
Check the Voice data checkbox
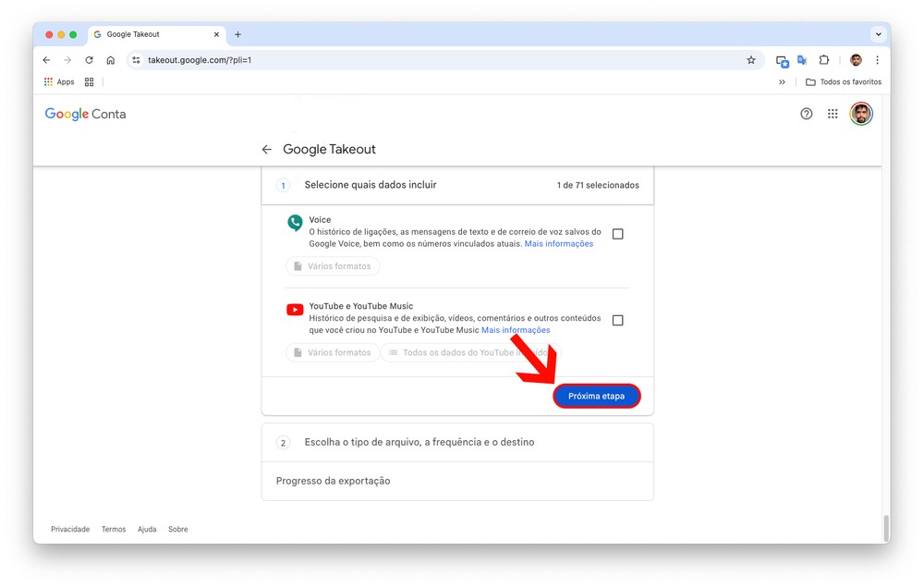617,234
